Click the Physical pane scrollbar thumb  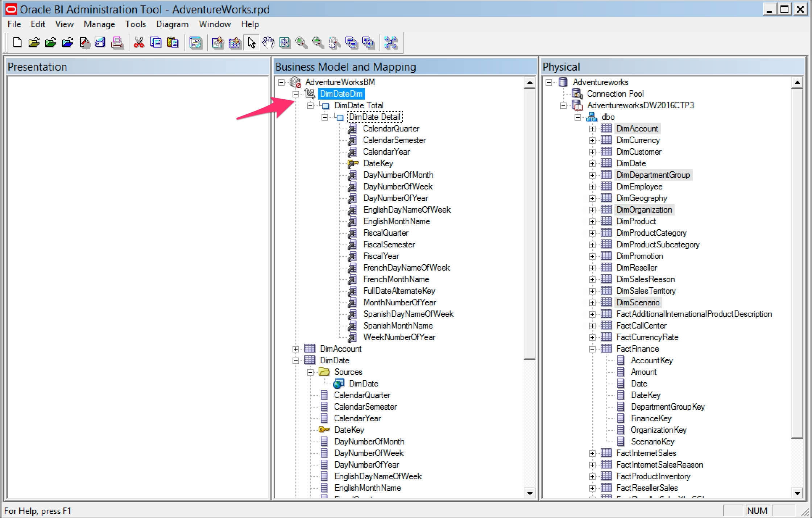pyautogui.click(x=797, y=263)
